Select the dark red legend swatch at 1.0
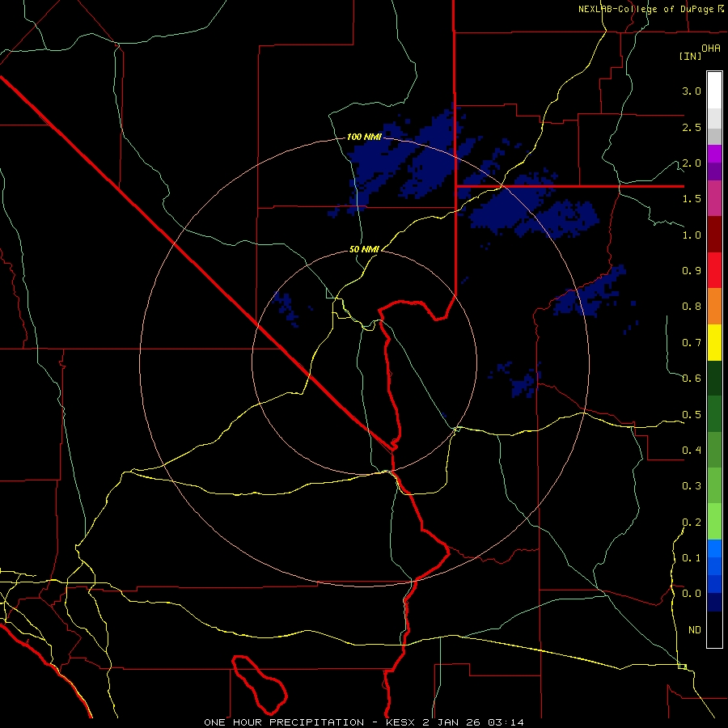This screenshot has width=728, height=728. [714, 235]
